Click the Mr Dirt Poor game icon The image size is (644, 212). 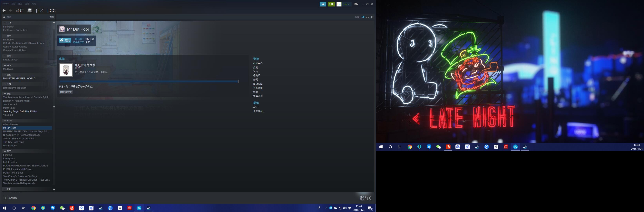point(62,29)
